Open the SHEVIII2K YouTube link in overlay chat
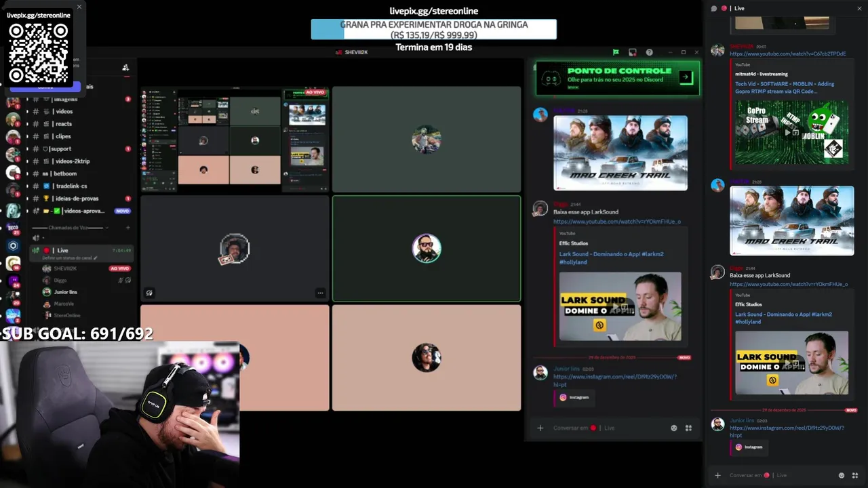The image size is (868, 488). 788,54
